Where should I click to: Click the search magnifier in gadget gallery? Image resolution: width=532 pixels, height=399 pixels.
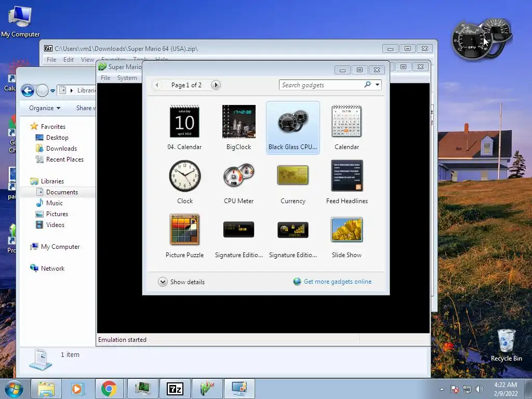pos(367,85)
